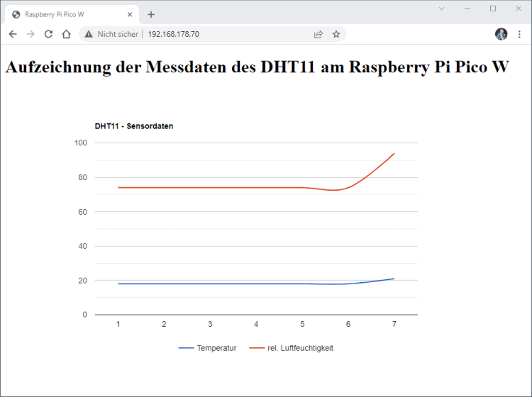The height and width of the screenshot is (397, 532).
Task: Click y-axis label 80
Action: point(83,177)
